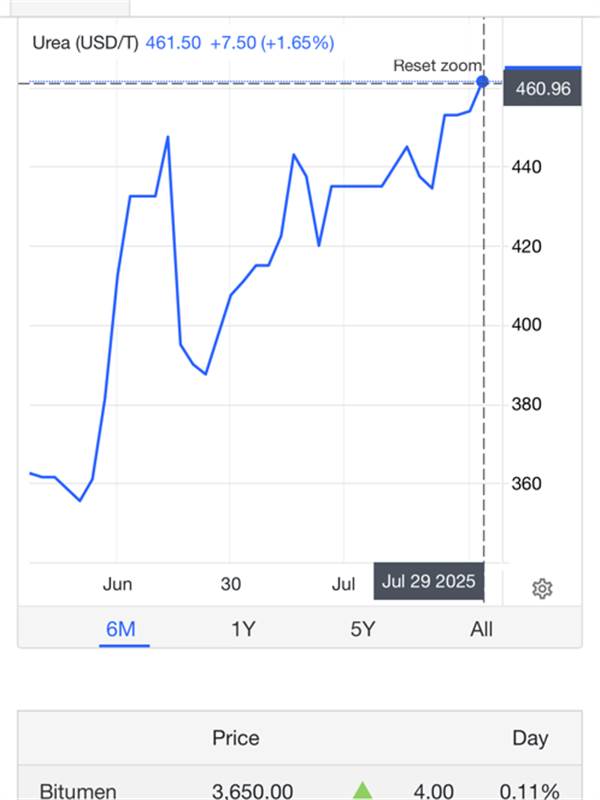Click the blue data point marker on chart

[x=482, y=82]
